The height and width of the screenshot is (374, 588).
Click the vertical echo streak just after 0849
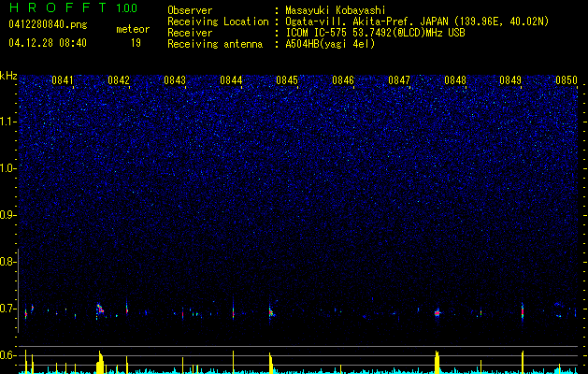523,310
